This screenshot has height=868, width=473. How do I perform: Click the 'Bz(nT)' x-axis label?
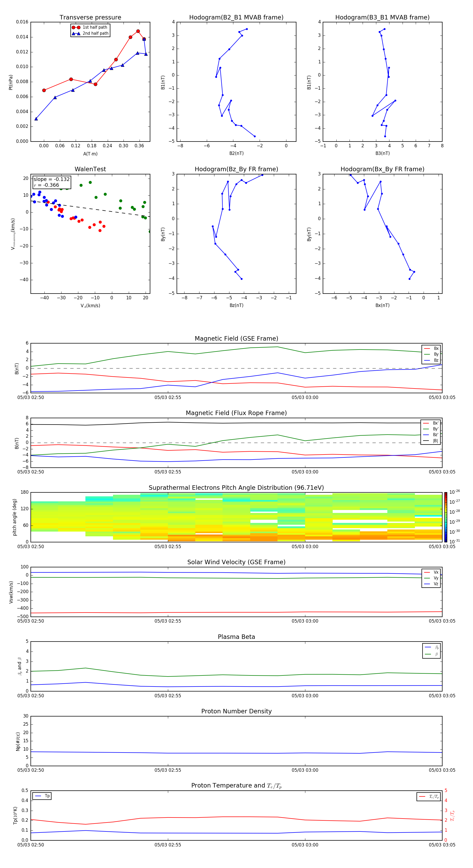pos(236,305)
